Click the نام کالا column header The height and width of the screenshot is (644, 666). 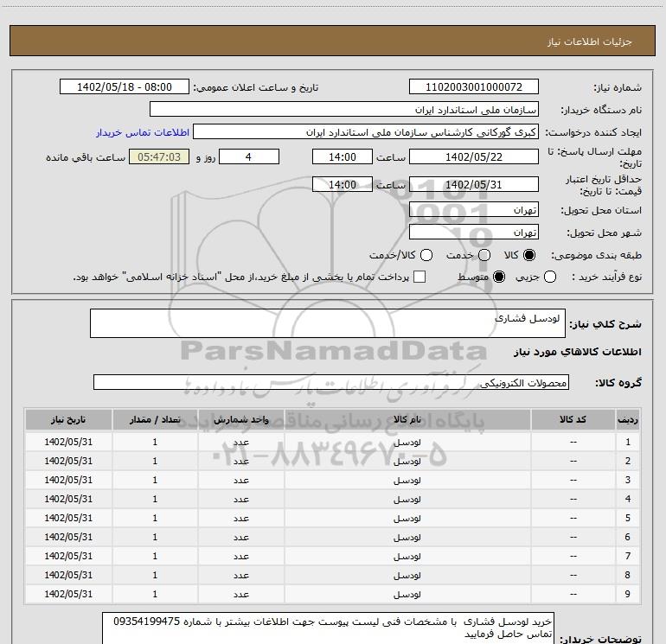[407, 420]
